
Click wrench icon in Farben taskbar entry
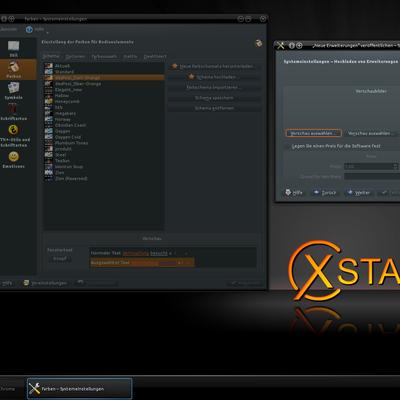coord(34,388)
